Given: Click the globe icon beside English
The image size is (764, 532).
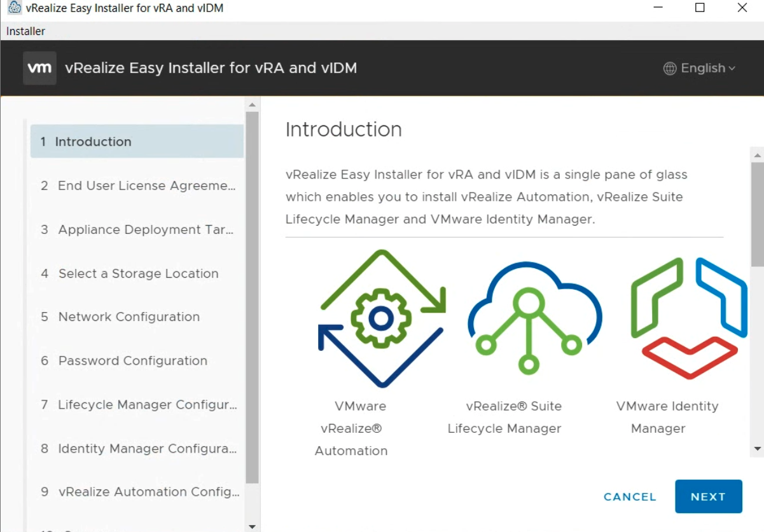Looking at the screenshot, I should 669,68.
